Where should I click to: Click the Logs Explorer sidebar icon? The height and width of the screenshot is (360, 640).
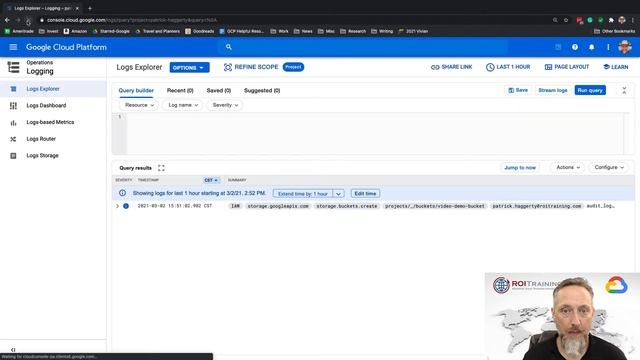[13, 89]
